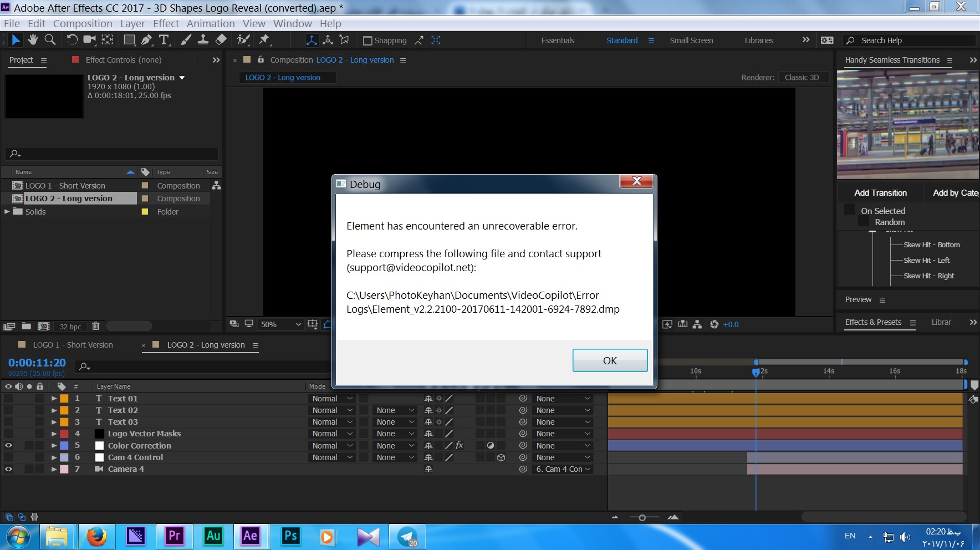Click the Classic 3D renderer button
This screenshot has width=980, height=550.
pyautogui.click(x=803, y=78)
